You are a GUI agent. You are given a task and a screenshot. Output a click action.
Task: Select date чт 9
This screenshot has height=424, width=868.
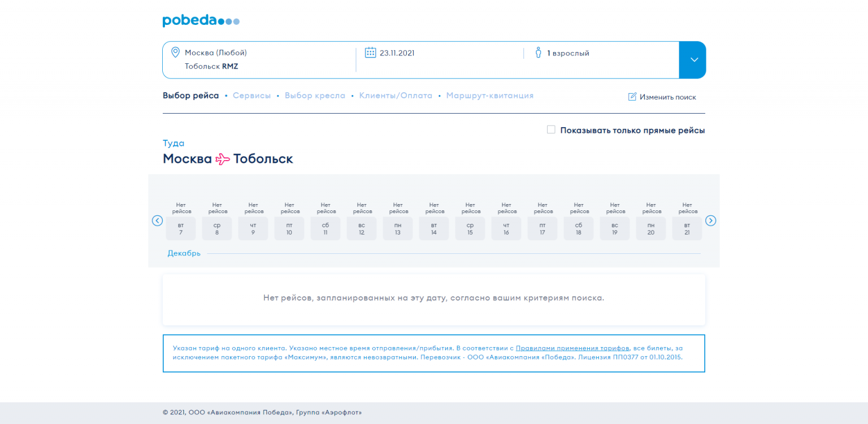tap(253, 228)
